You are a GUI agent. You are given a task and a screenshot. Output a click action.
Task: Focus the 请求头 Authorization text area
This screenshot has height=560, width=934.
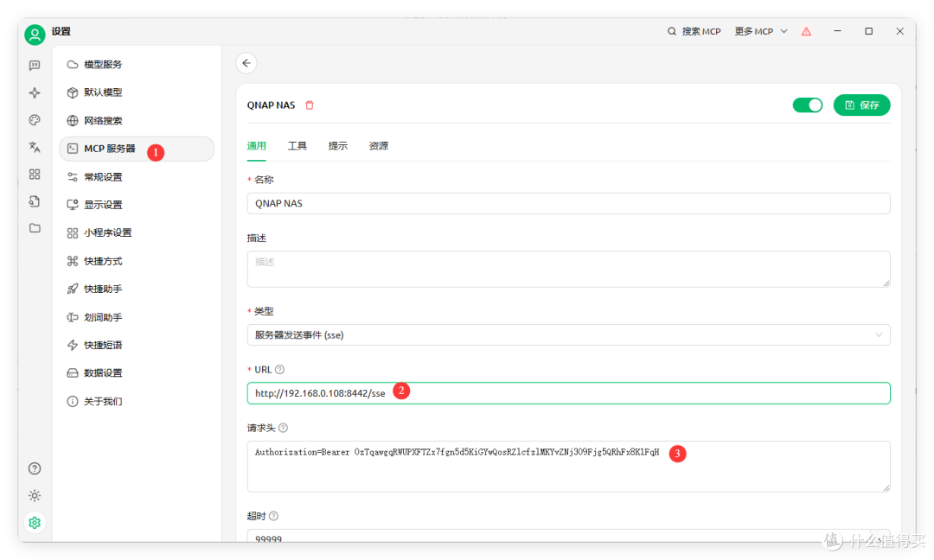click(x=568, y=467)
